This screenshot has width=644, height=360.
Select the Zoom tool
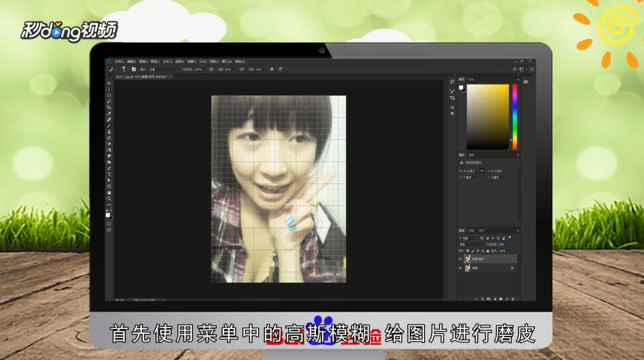[109, 198]
